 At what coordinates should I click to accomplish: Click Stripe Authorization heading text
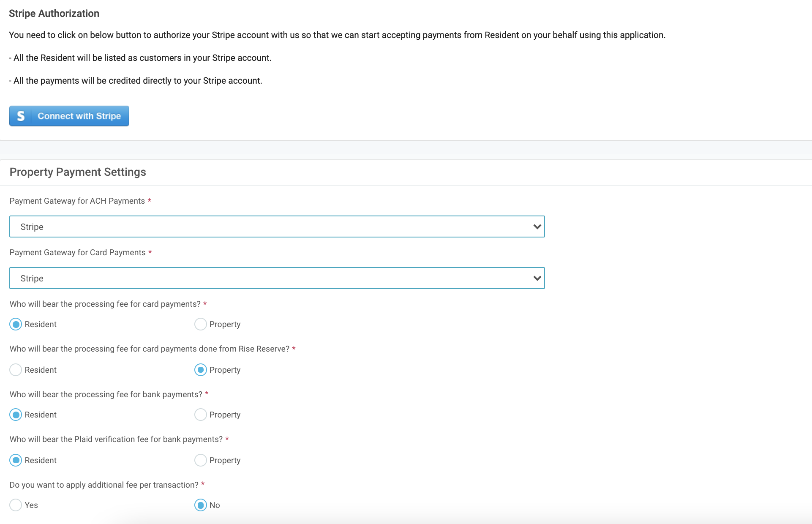pyautogui.click(x=54, y=14)
